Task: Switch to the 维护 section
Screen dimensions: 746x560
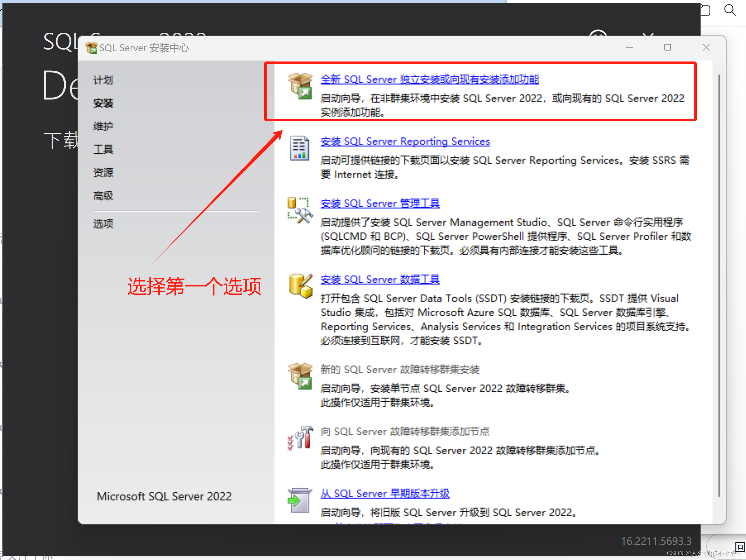Action: [x=103, y=126]
